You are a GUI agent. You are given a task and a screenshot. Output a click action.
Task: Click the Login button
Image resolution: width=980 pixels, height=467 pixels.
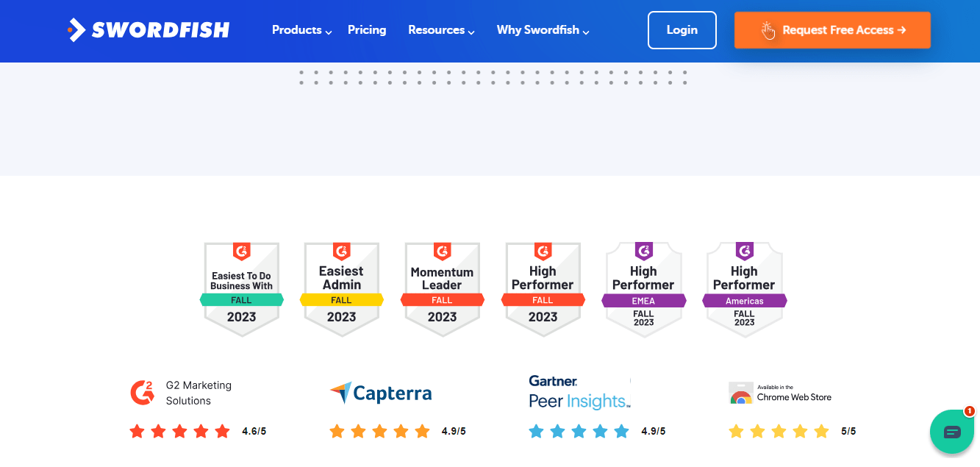click(682, 30)
